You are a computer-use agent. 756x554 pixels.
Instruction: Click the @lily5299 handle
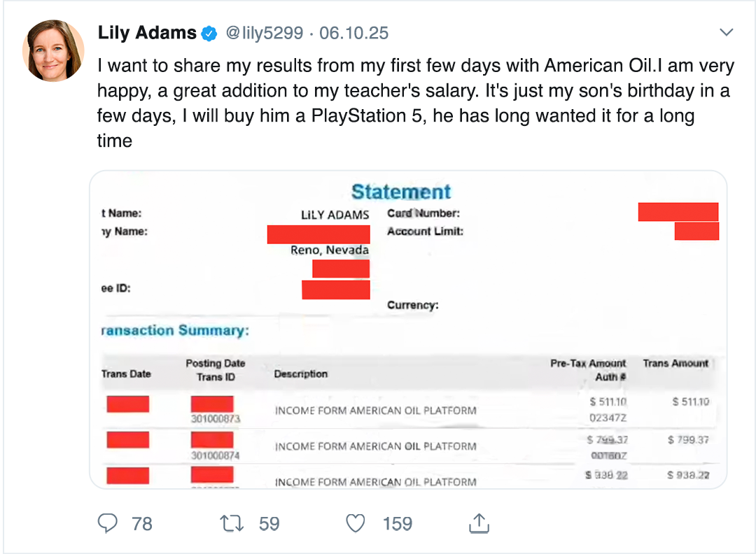(x=264, y=33)
